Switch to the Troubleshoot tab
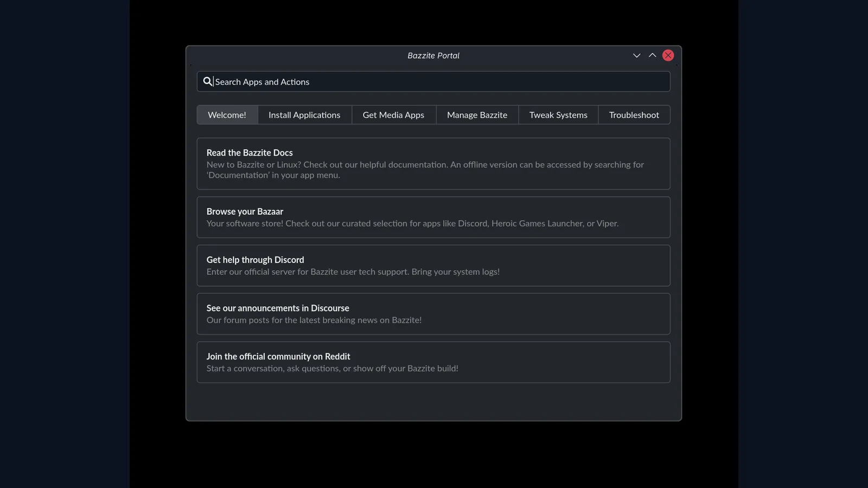Screen dimensions: 868x488 coord(634,115)
